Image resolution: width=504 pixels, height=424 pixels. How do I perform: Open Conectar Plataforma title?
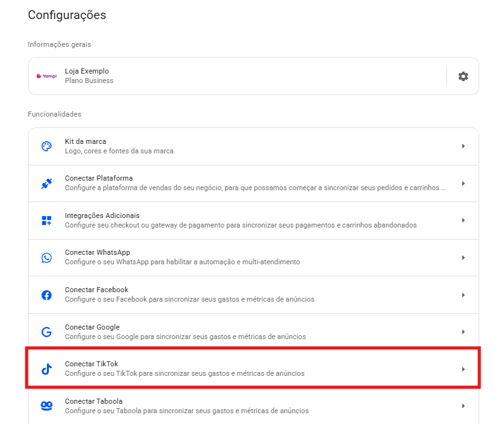99,178
